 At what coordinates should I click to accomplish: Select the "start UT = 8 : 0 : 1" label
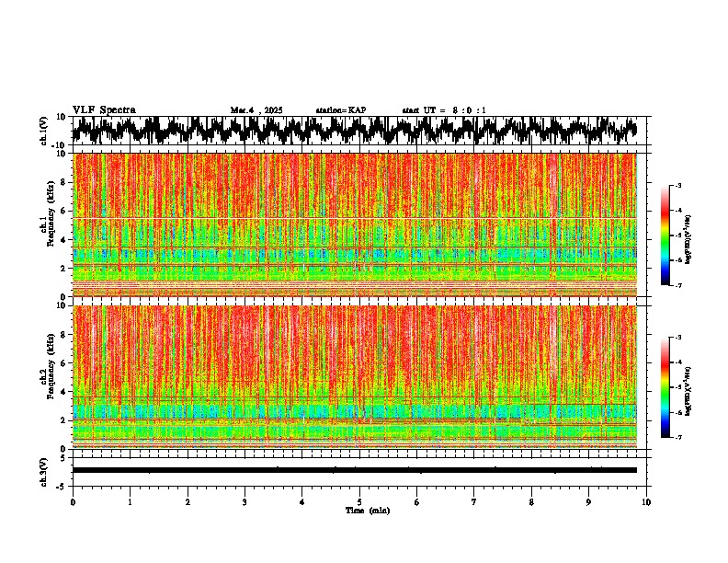click(x=444, y=110)
